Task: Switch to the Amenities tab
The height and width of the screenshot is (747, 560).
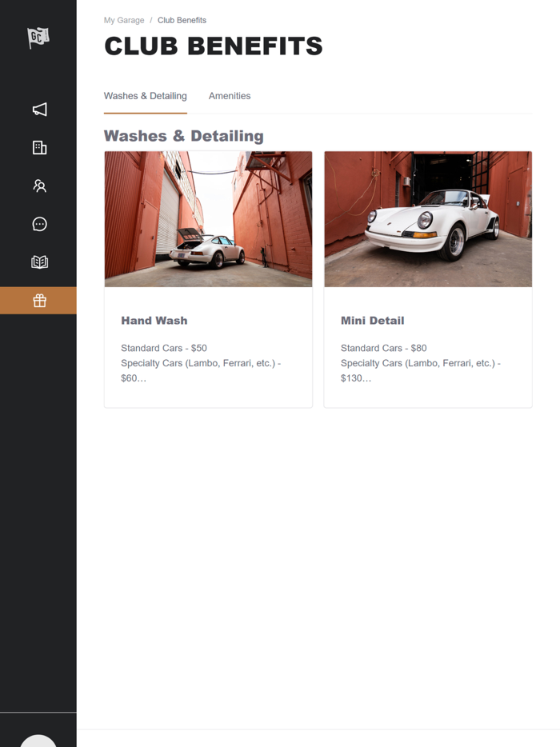Action: click(x=230, y=96)
